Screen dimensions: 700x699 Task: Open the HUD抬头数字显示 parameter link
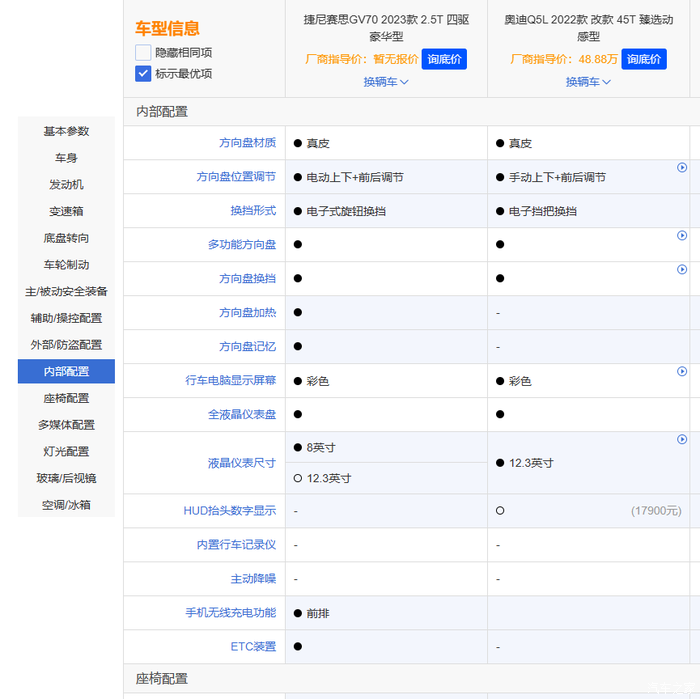229,511
